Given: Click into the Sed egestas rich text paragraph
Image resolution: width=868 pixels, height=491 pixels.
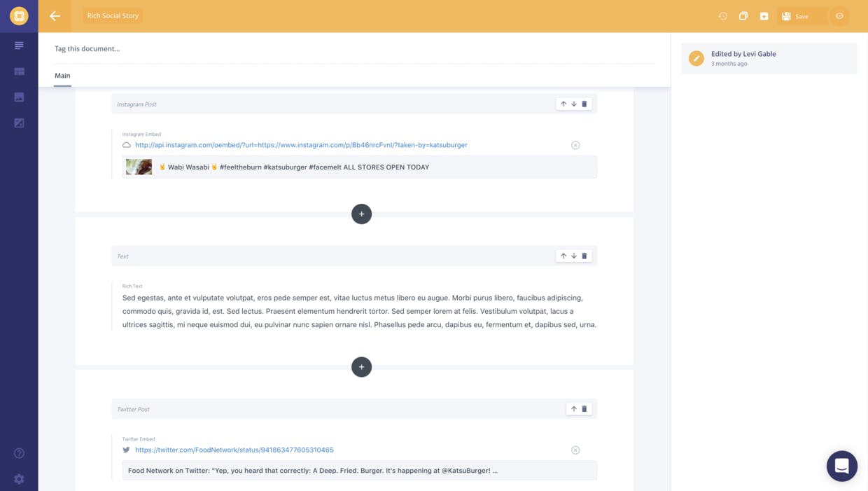Looking at the screenshot, I should [x=359, y=311].
